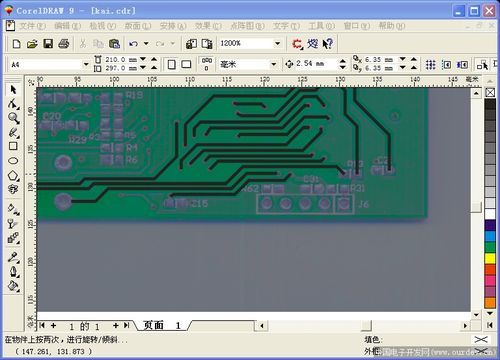Click the What's This help pointer

click(328, 44)
